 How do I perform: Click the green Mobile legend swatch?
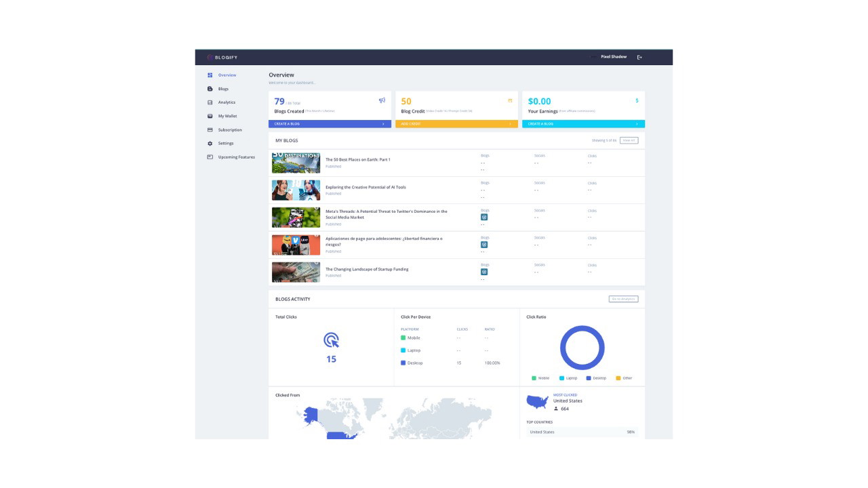(x=534, y=378)
